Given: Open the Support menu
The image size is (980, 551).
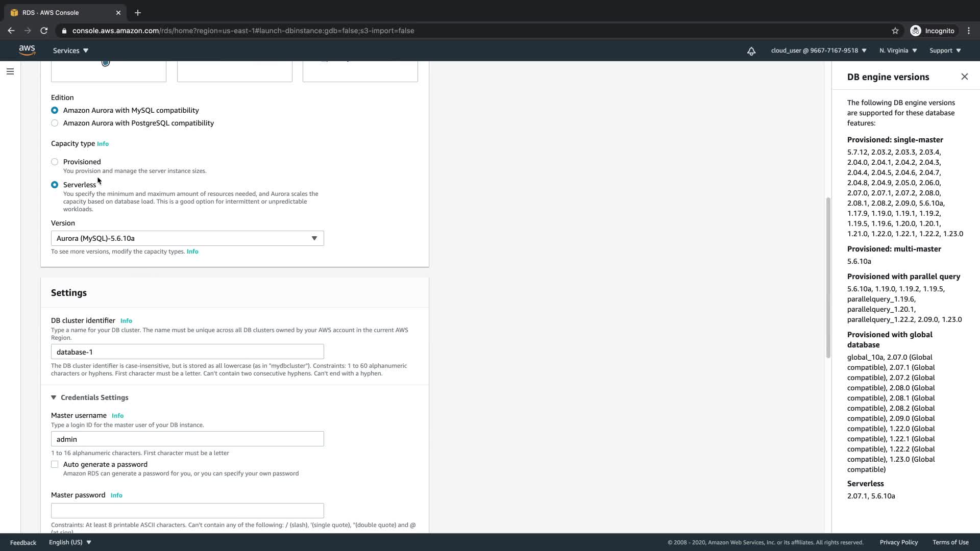Looking at the screenshot, I should [x=945, y=51].
